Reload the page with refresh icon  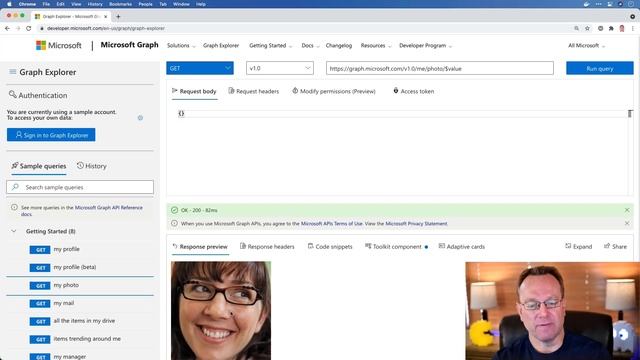pos(29,28)
